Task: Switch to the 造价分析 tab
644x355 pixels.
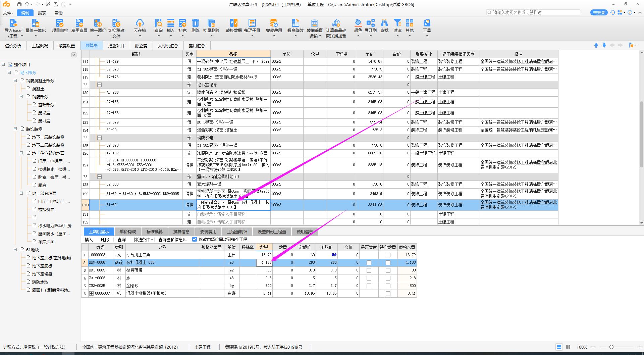Action: 13,46
